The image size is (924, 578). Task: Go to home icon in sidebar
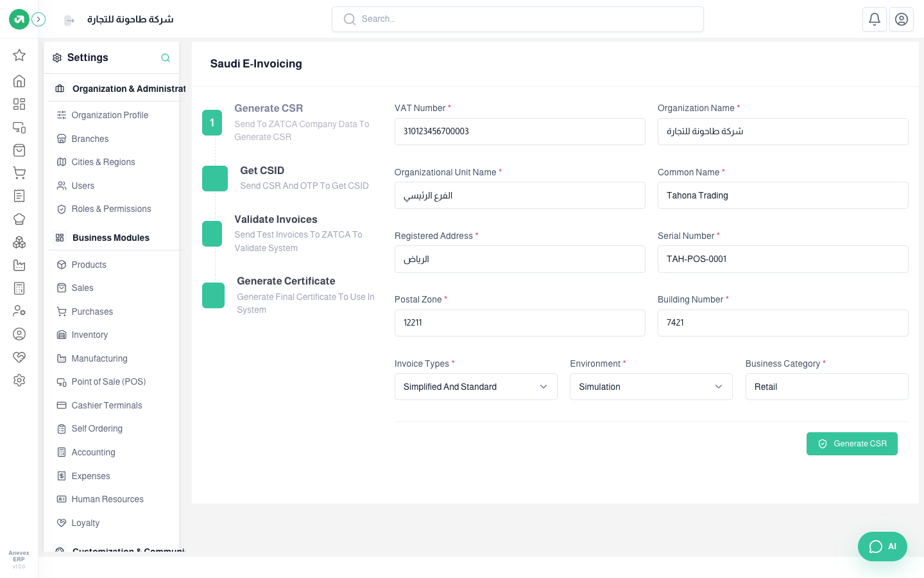click(x=19, y=81)
